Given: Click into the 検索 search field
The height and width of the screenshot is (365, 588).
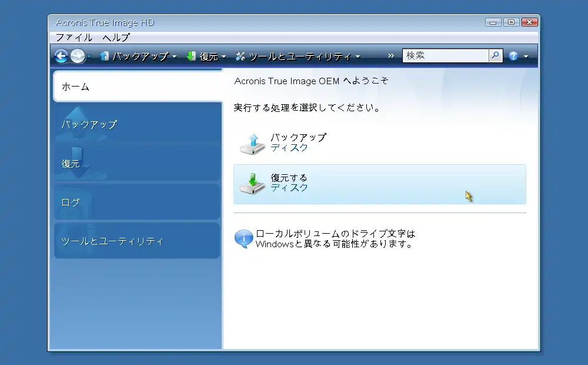Looking at the screenshot, I should point(445,55).
